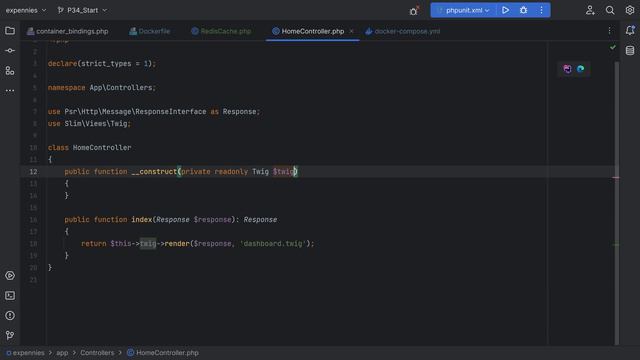640x360 pixels.
Task: Show more tool windows ellipsis
Action: [x=10, y=91]
